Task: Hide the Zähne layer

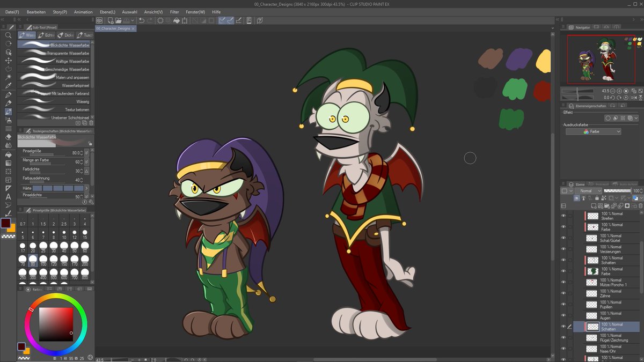Action: tap(563, 293)
